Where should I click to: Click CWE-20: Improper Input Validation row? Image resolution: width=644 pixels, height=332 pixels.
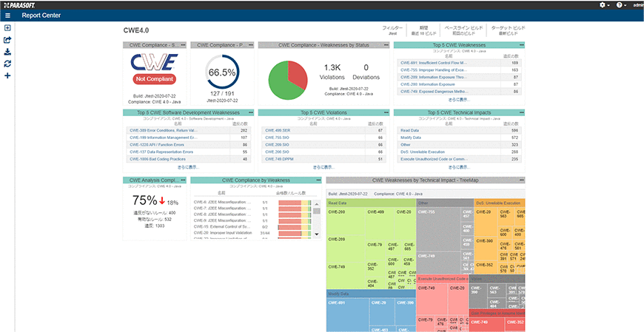coord(252,233)
